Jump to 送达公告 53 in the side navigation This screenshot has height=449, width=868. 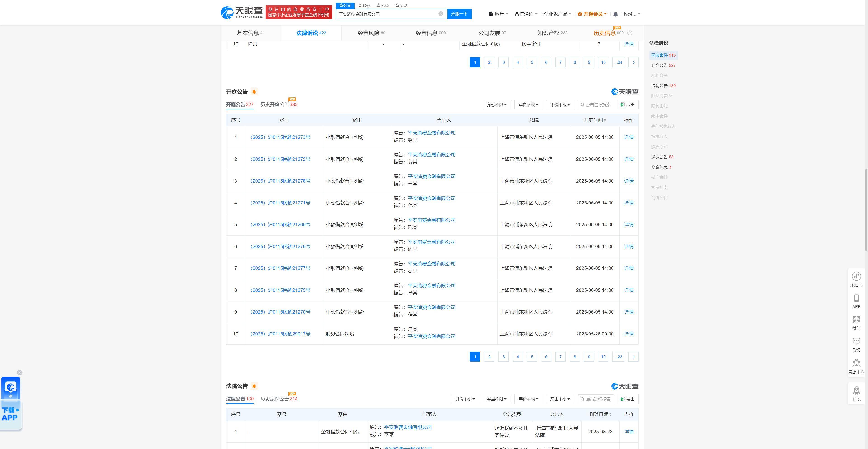point(662,157)
